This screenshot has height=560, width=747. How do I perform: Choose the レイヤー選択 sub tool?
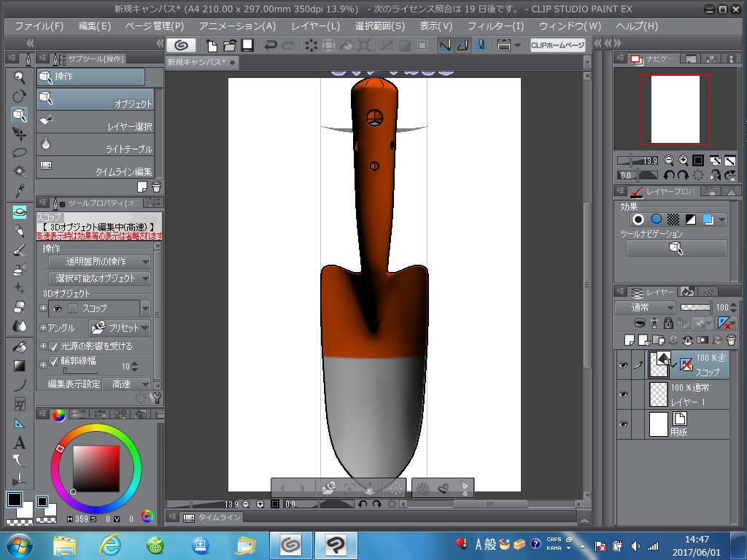point(95,121)
